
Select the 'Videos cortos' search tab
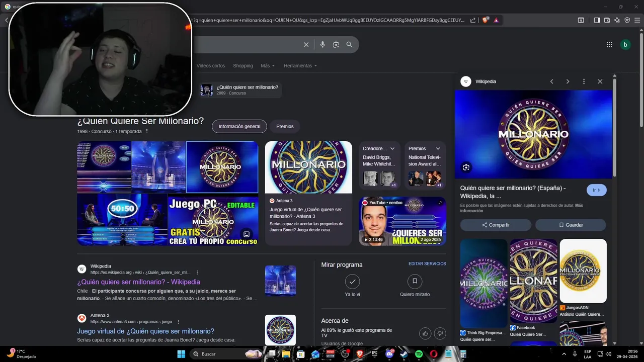(211, 66)
